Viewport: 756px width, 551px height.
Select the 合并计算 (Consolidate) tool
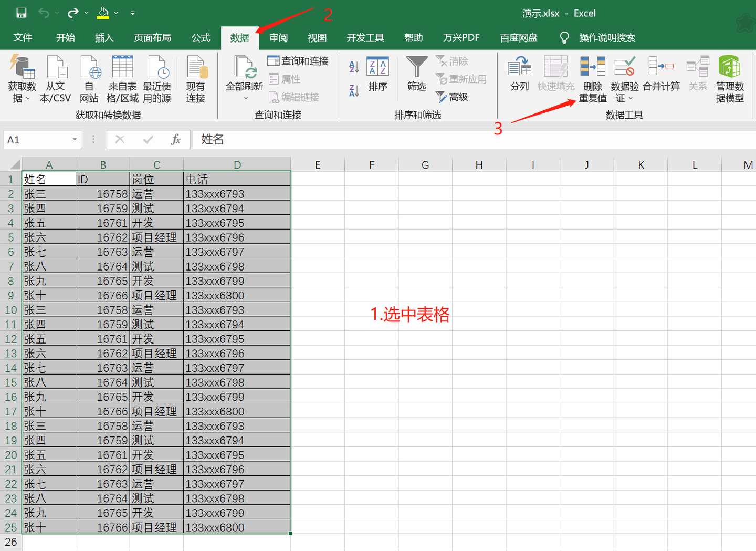(x=661, y=74)
